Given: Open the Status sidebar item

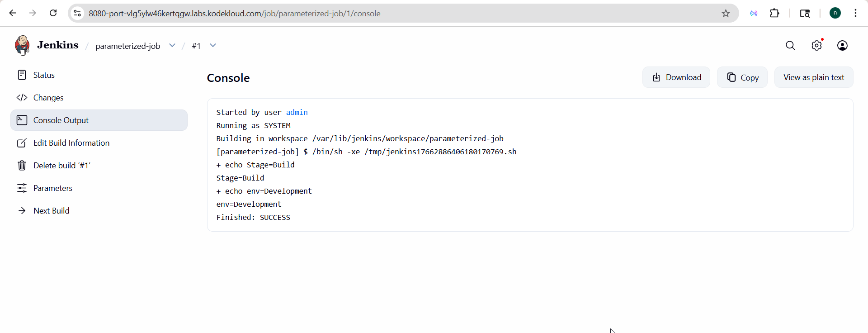Looking at the screenshot, I should tap(44, 75).
